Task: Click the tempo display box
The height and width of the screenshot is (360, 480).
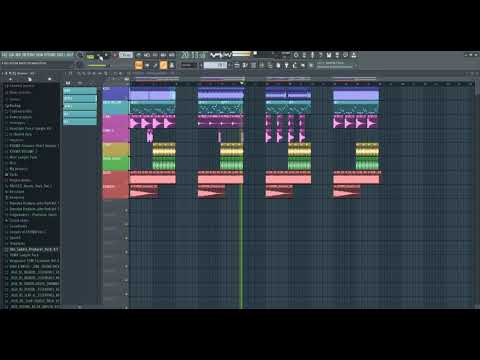Action: (126, 55)
